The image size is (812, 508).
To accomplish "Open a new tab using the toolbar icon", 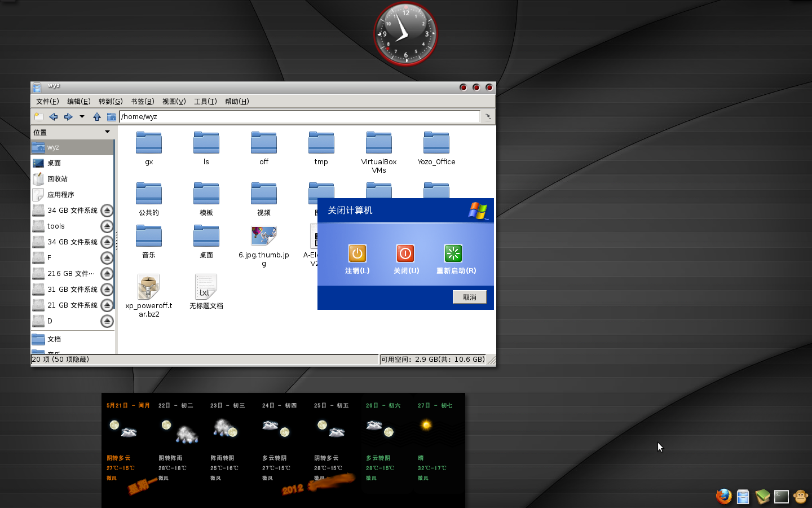I will tap(38, 117).
